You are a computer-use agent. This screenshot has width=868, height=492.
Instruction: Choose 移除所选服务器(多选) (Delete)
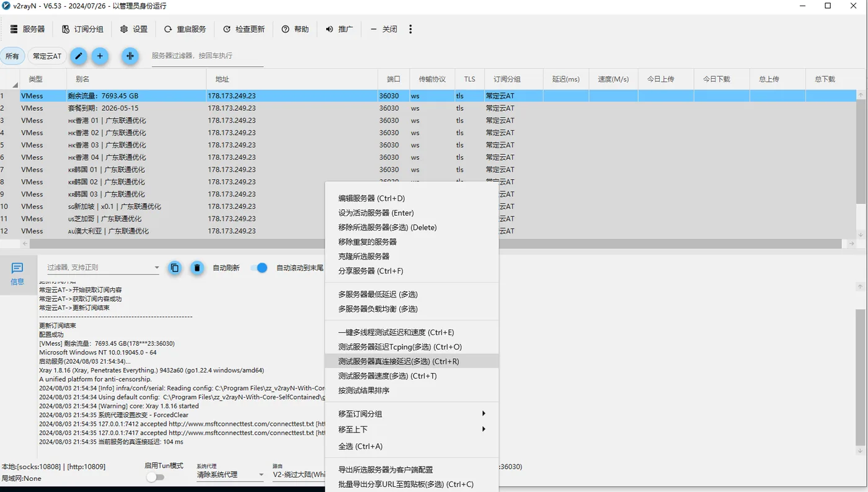(412, 227)
